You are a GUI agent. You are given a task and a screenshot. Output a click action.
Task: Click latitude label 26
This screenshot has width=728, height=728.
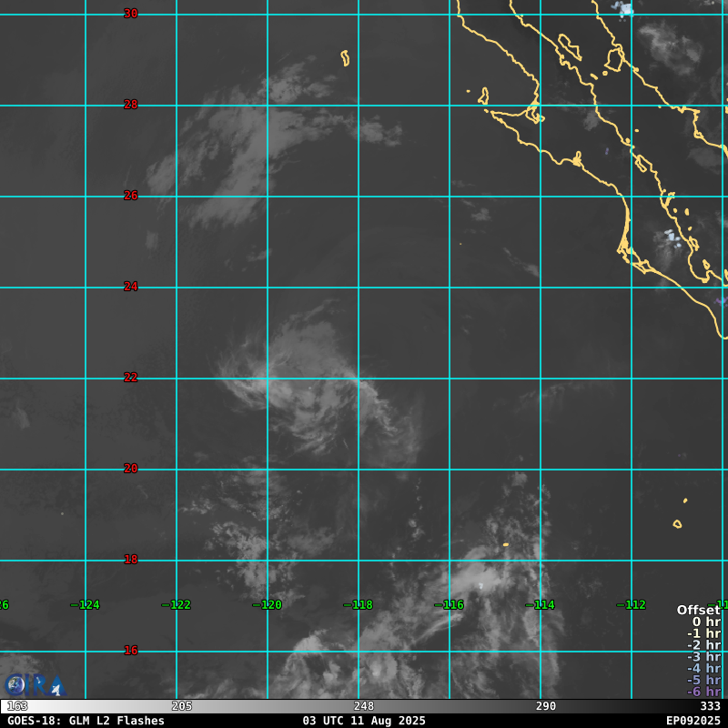tap(131, 196)
